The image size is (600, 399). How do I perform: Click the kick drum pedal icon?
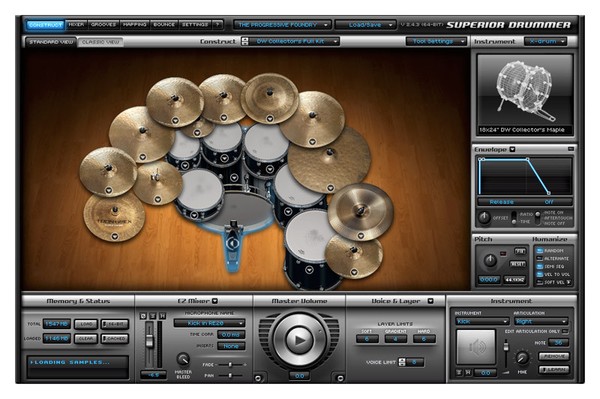point(232,243)
